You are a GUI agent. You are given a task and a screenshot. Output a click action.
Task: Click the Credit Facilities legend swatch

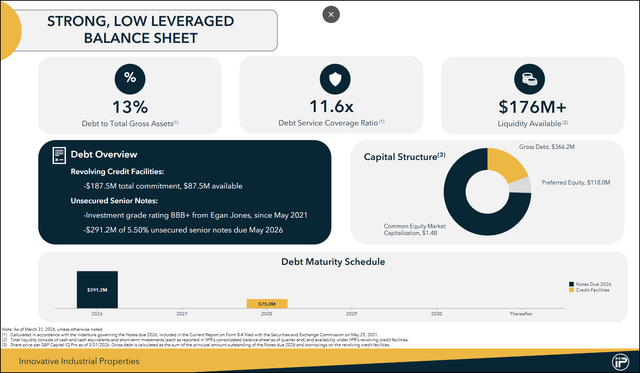pos(571,290)
